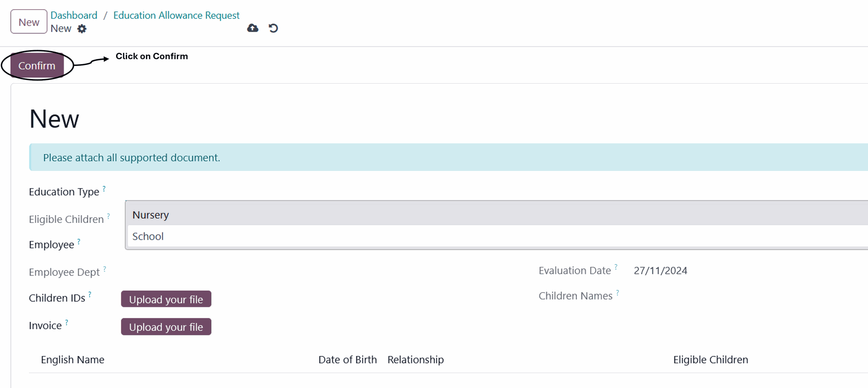Screen dimensions: 868x388
Task: Click the cloud upload save icon
Action: click(253, 28)
